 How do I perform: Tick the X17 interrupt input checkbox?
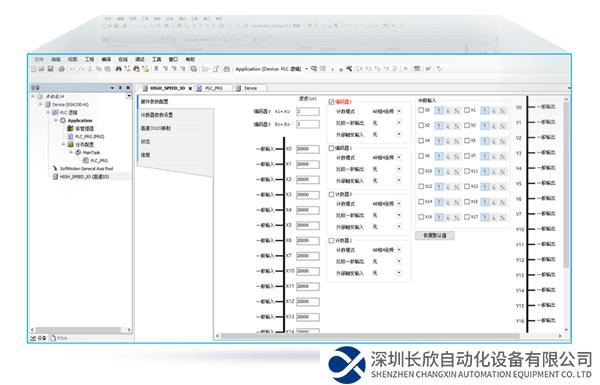[x=467, y=217]
